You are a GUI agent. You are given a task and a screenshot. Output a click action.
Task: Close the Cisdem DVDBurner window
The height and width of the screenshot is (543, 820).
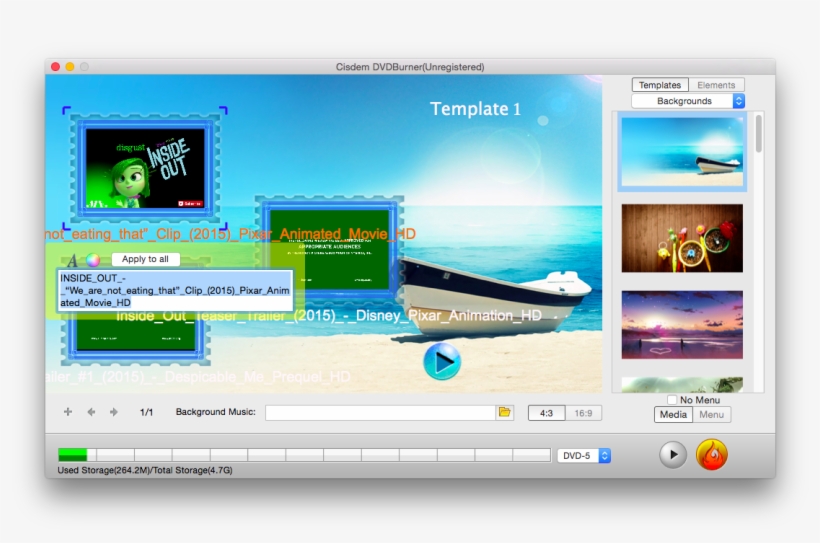tap(55, 66)
